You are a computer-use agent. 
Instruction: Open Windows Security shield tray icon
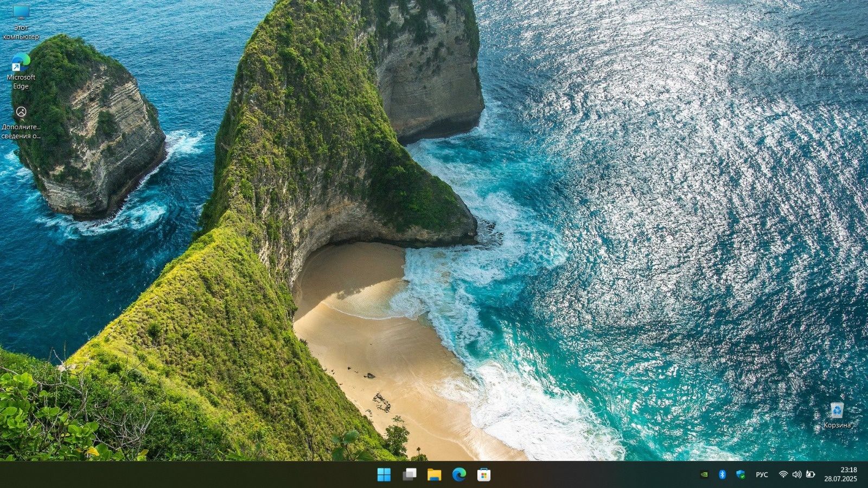tap(741, 474)
